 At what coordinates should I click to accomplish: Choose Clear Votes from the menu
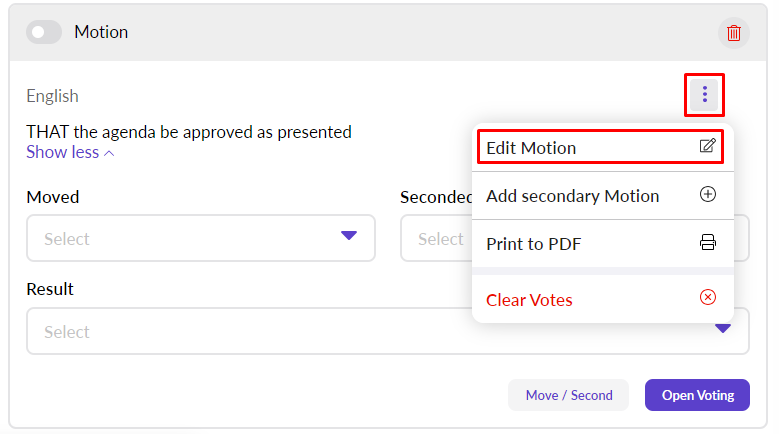coord(529,300)
